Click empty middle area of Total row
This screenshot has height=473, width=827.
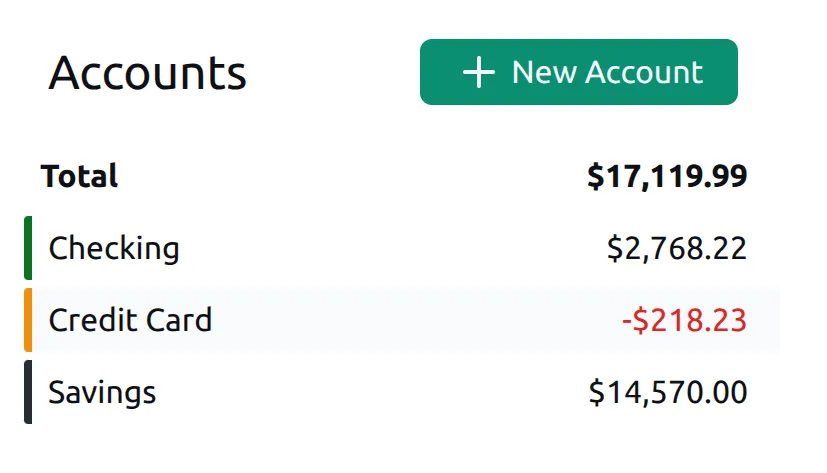click(350, 177)
